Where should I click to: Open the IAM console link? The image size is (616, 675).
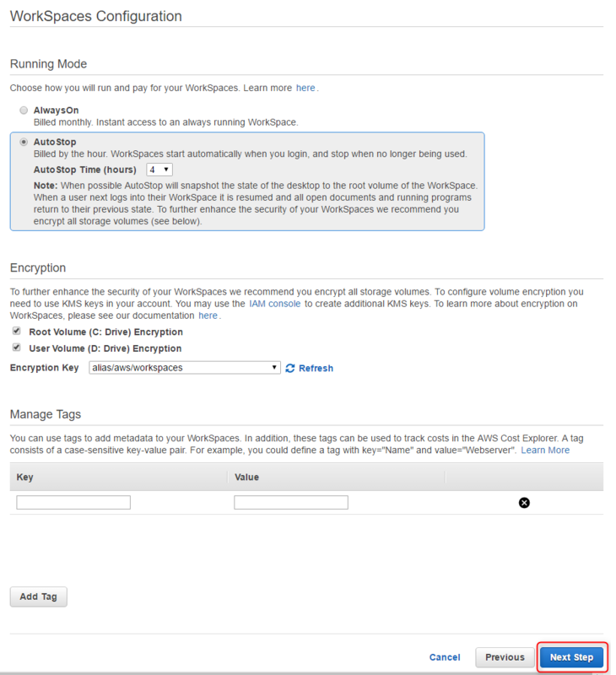pos(274,304)
